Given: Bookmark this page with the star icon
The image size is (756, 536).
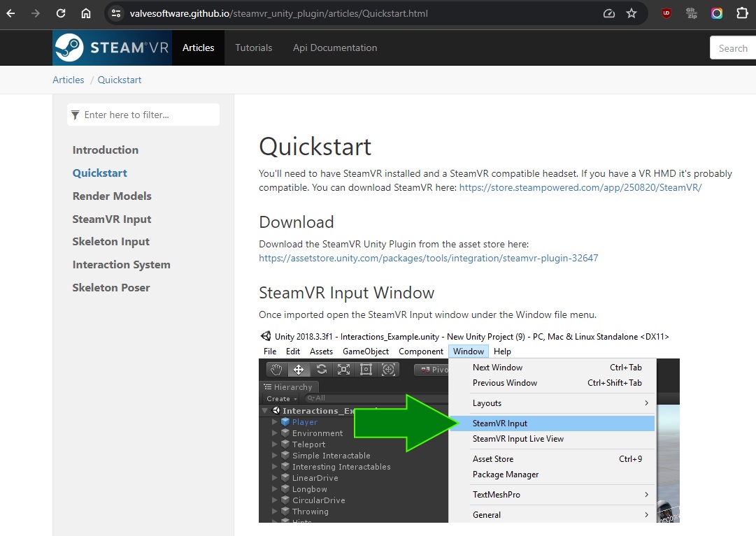Looking at the screenshot, I should coord(632,13).
